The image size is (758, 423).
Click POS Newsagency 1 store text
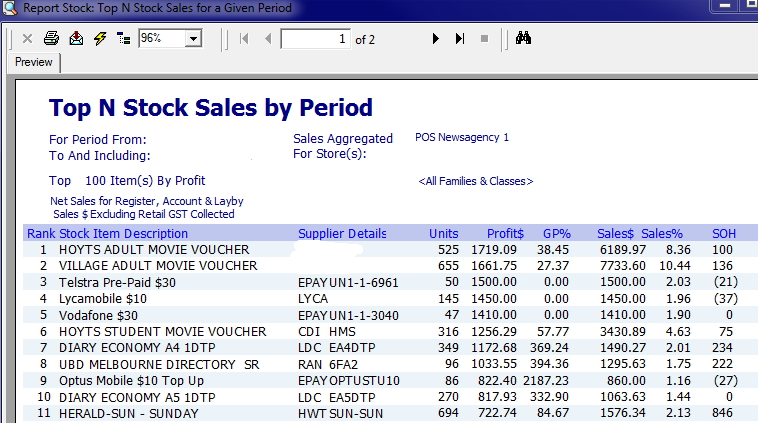[x=462, y=137]
